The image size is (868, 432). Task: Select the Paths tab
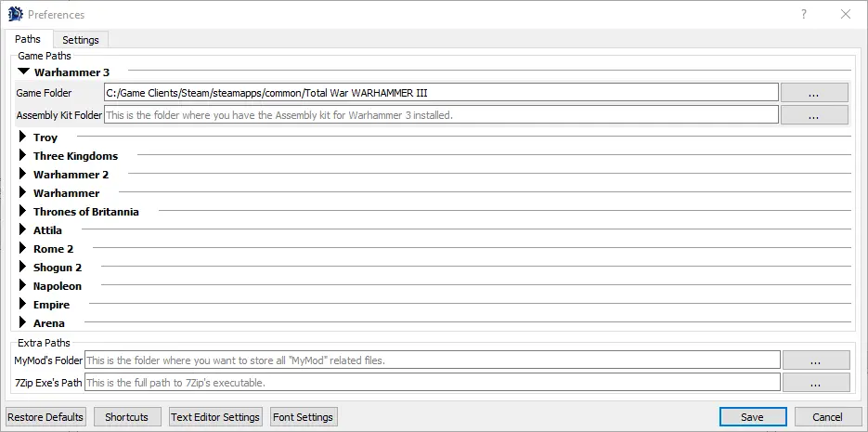[28, 39]
